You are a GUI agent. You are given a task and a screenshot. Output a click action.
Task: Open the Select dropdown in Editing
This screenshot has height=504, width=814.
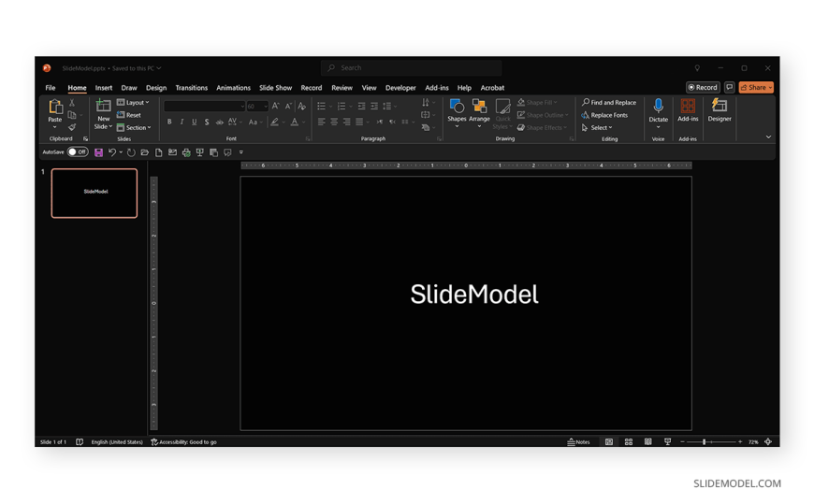coord(597,128)
